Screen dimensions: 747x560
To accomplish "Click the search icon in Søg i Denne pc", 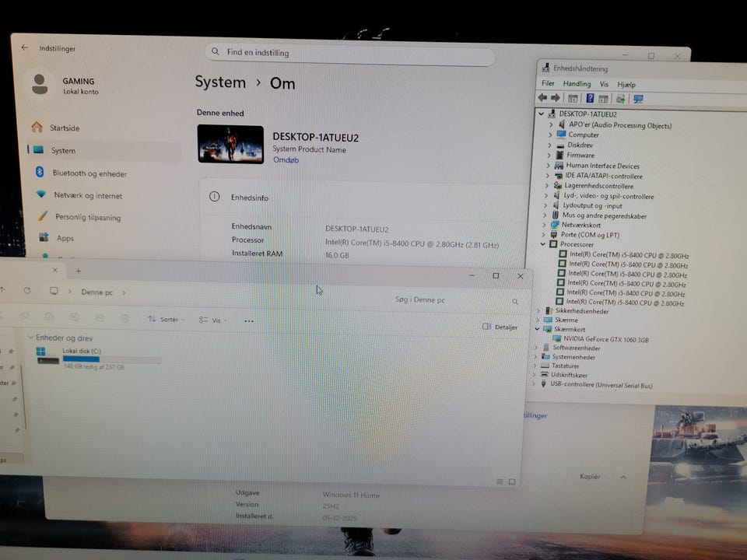I will [515, 302].
